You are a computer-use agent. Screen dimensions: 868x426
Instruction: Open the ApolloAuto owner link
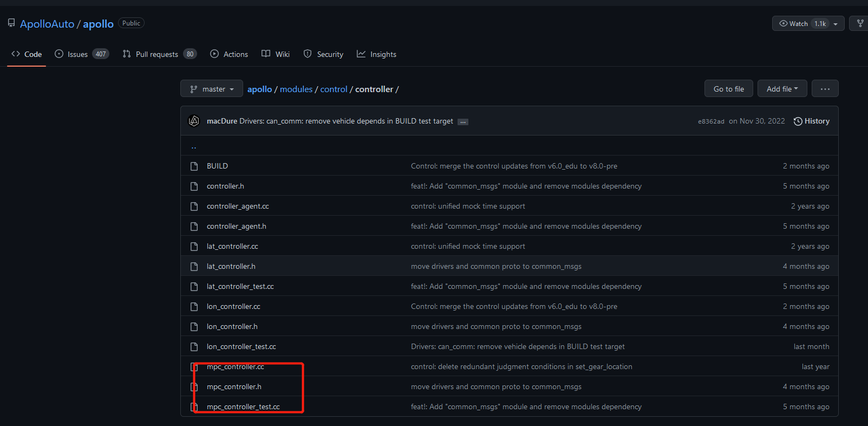point(47,24)
